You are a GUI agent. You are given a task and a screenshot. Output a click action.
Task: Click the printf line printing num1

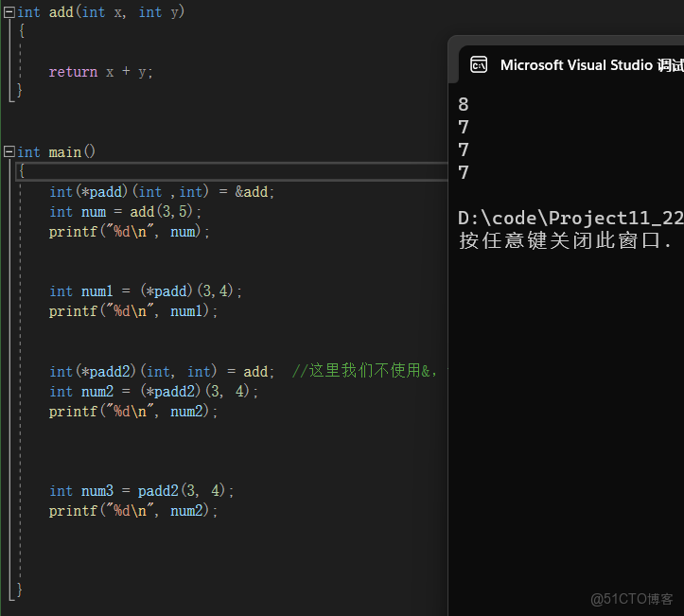133,311
